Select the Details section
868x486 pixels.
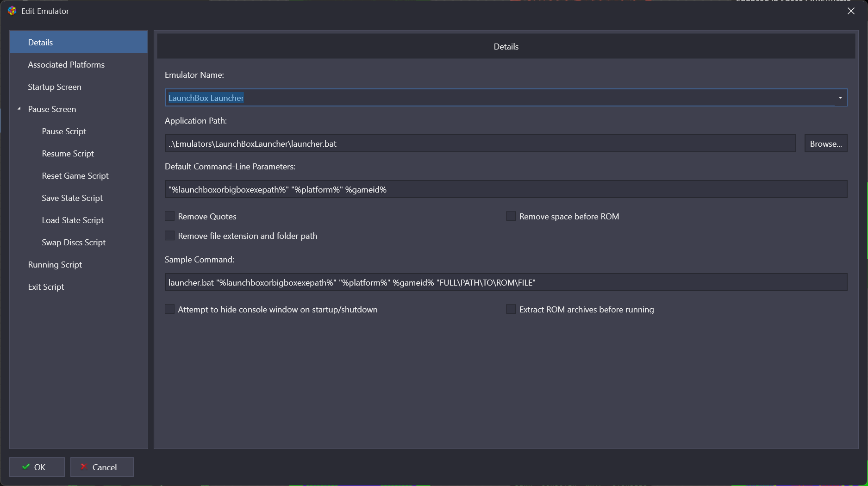pos(79,42)
